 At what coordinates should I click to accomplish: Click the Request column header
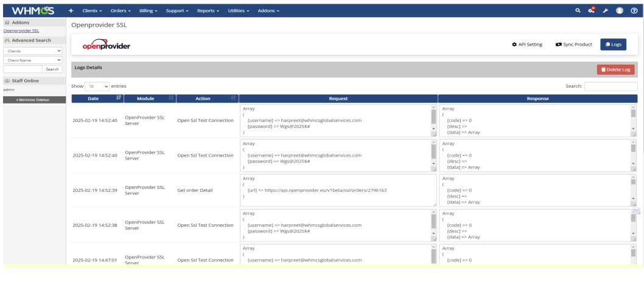(x=338, y=99)
